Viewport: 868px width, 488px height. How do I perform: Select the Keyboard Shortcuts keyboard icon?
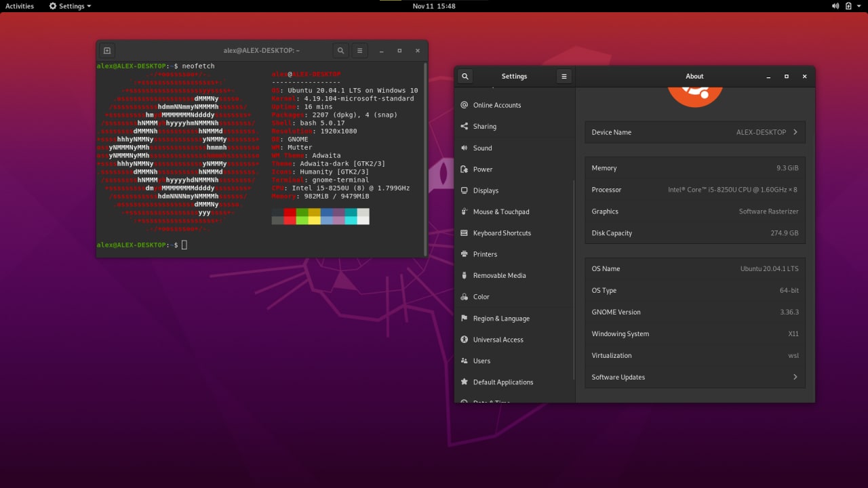(x=465, y=232)
